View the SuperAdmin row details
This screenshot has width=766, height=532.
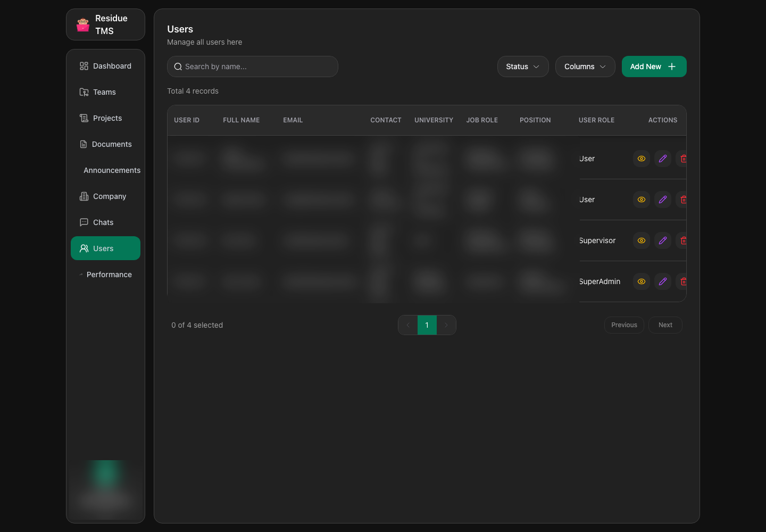[642, 281]
